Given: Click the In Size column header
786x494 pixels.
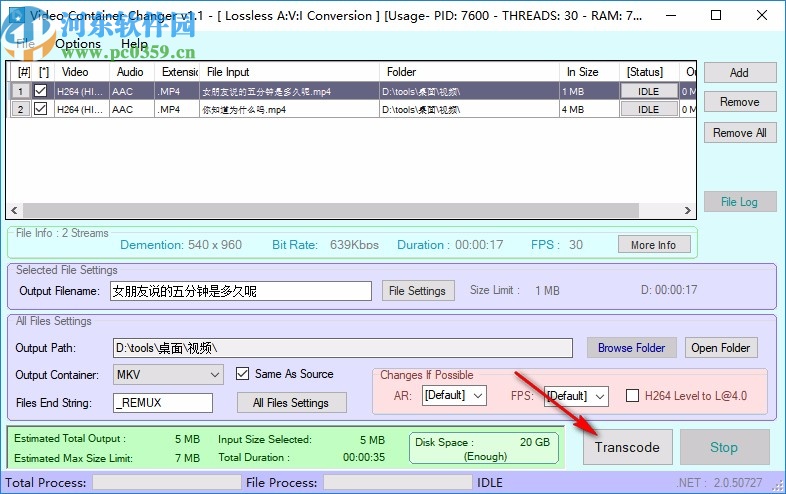Looking at the screenshot, I should [589, 72].
